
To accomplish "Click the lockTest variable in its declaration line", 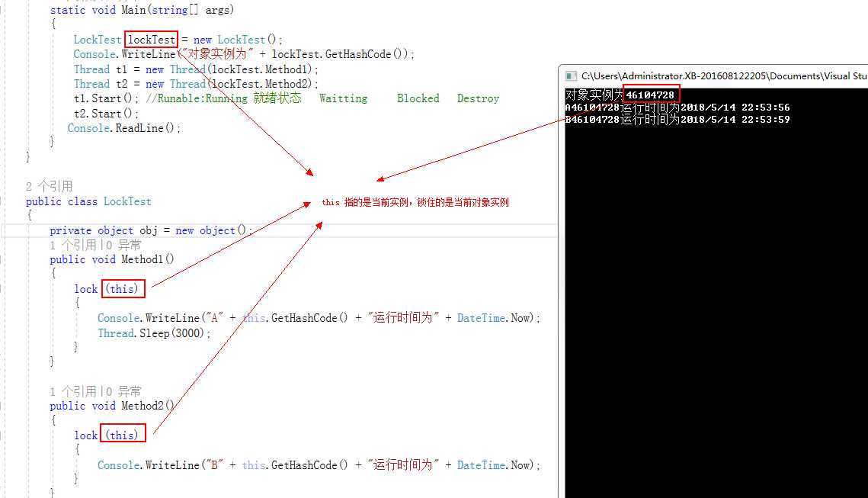I will 152,40.
